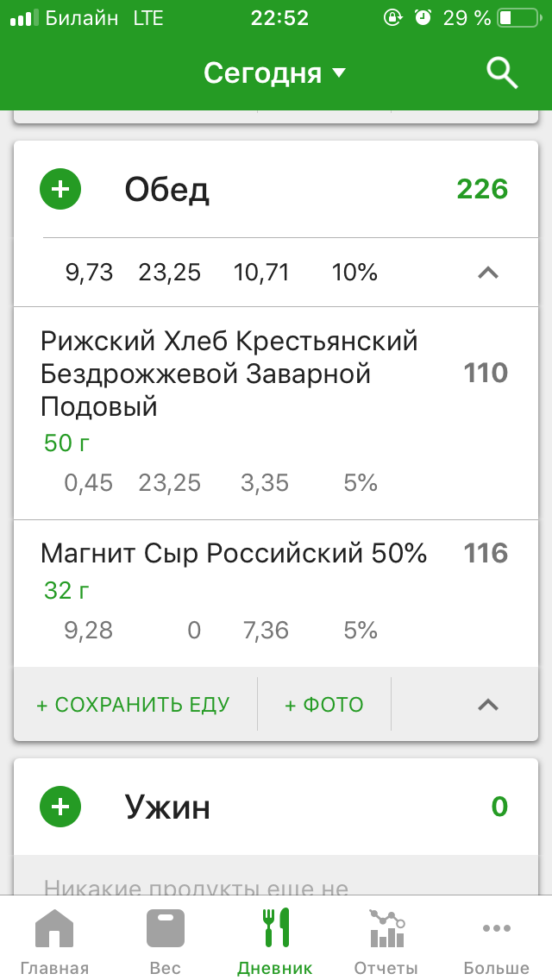Collapse Обед nutrient summary chevron
The height and width of the screenshot is (980, 552).
(x=487, y=273)
